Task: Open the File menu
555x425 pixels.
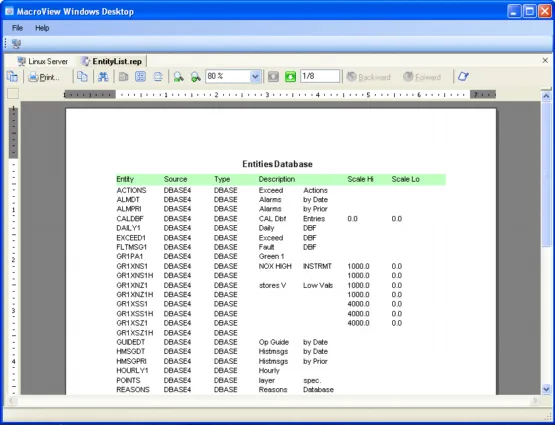Action: pyautogui.click(x=17, y=28)
